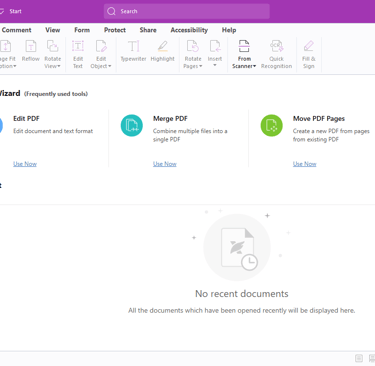Select the Typewriter tool
The image size is (375, 366).
(x=133, y=51)
